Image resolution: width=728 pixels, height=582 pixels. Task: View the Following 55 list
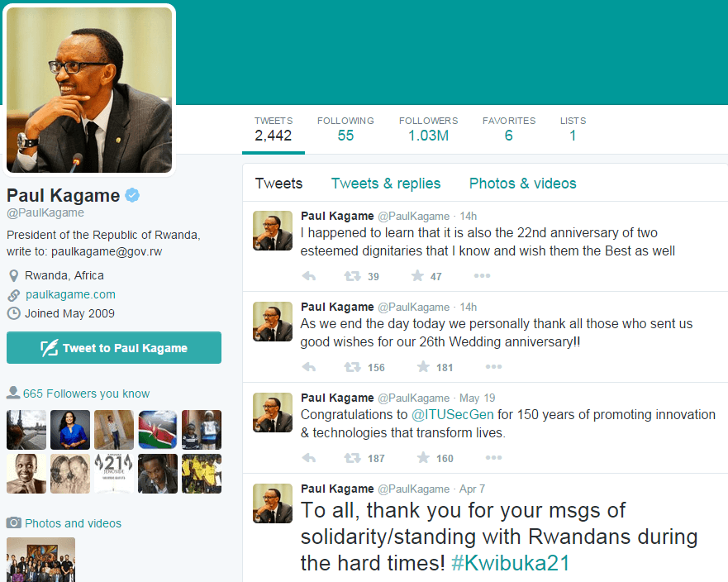coord(345,129)
